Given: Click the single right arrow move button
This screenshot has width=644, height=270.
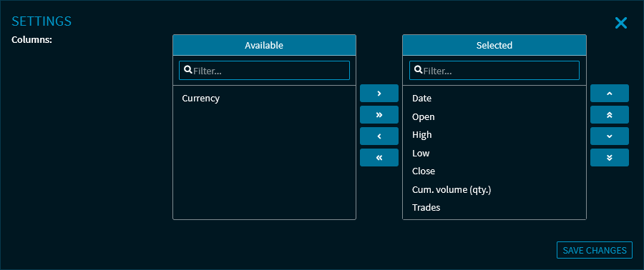Looking at the screenshot, I should (379, 94).
